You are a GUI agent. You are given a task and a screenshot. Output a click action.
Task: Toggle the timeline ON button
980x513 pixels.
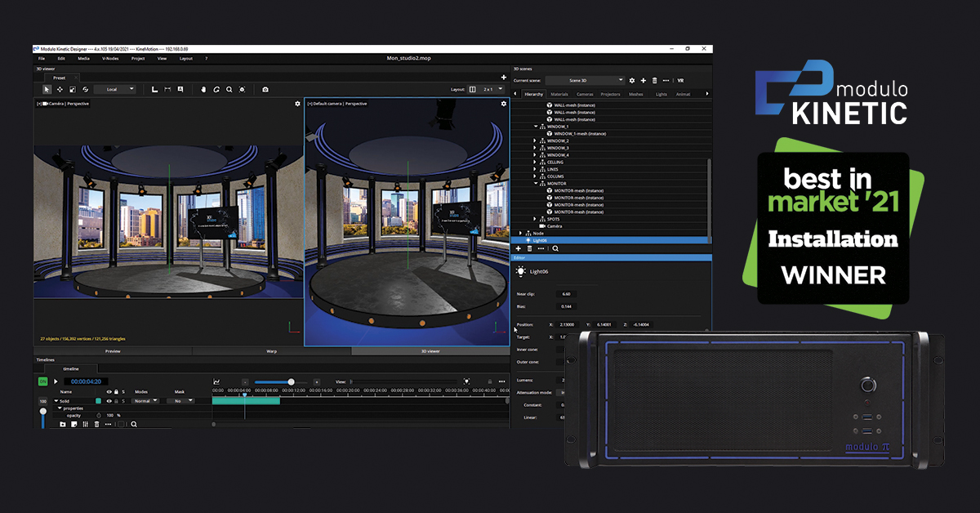pos(42,381)
